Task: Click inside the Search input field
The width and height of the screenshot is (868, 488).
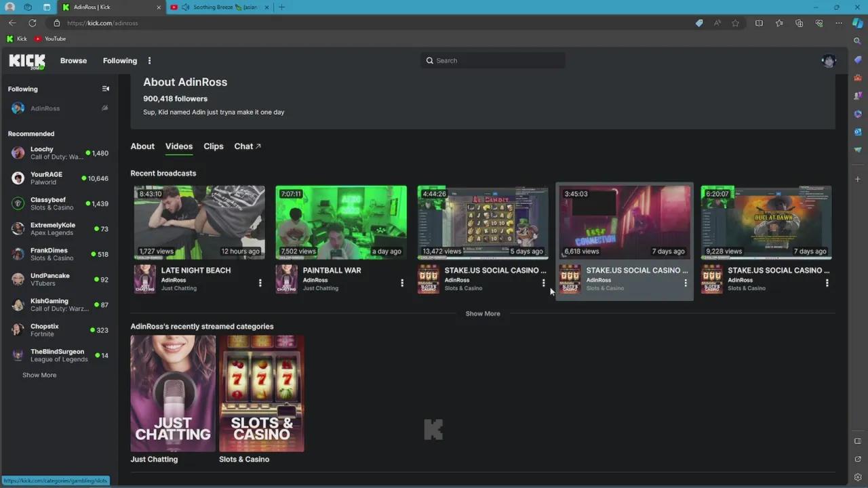Action: 493,60
